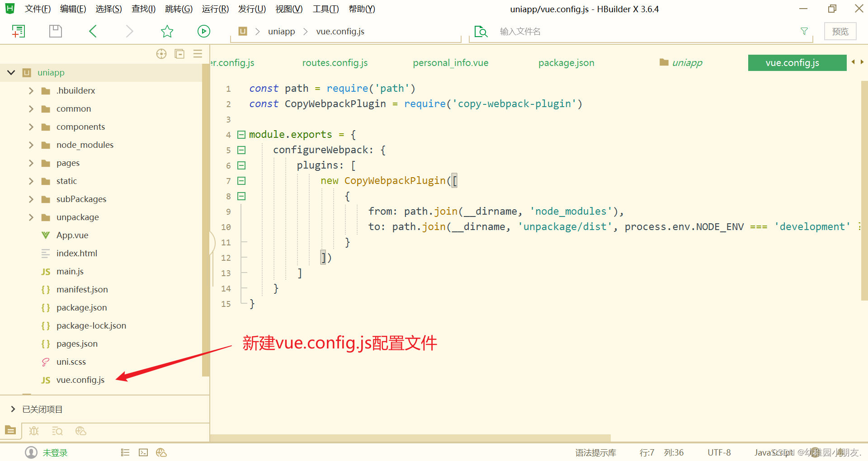Click the filter icon near the filename field
This screenshot has width=868, height=461.
[x=804, y=31]
